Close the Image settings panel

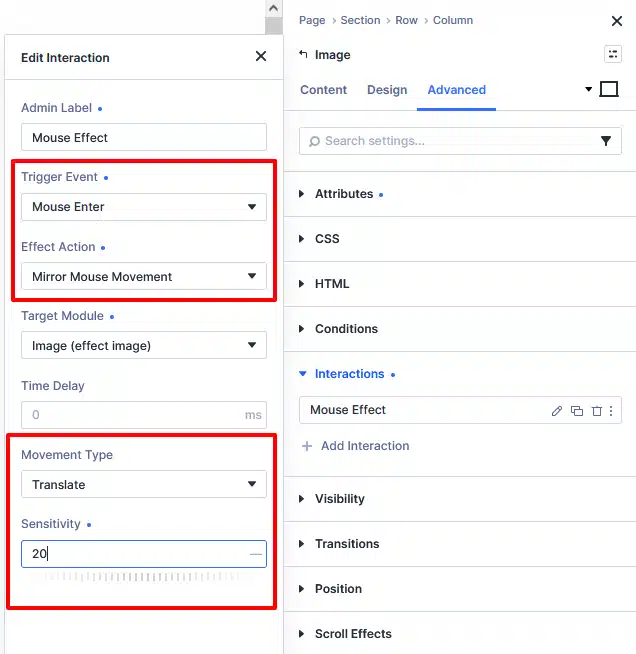(617, 21)
